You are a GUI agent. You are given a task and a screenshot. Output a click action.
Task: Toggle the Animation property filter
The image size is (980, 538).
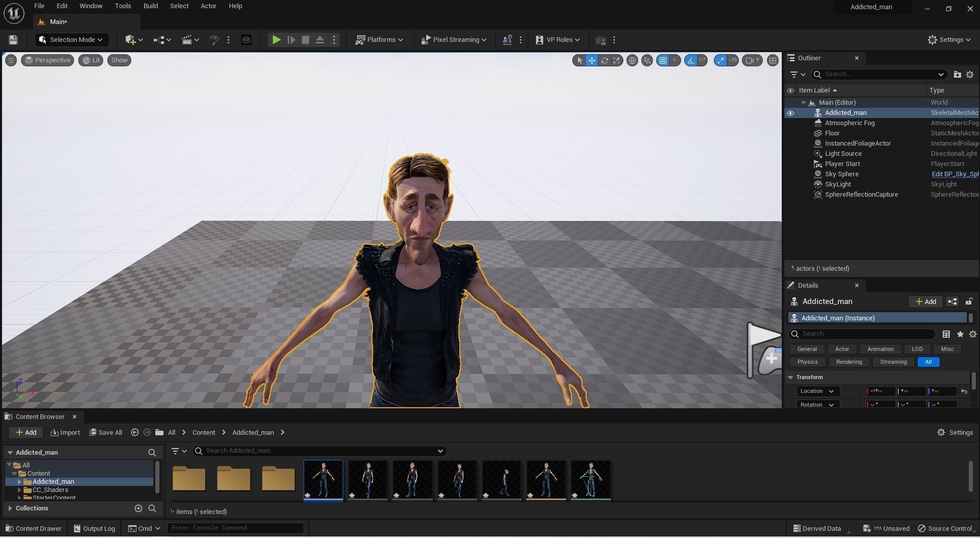[880, 349]
